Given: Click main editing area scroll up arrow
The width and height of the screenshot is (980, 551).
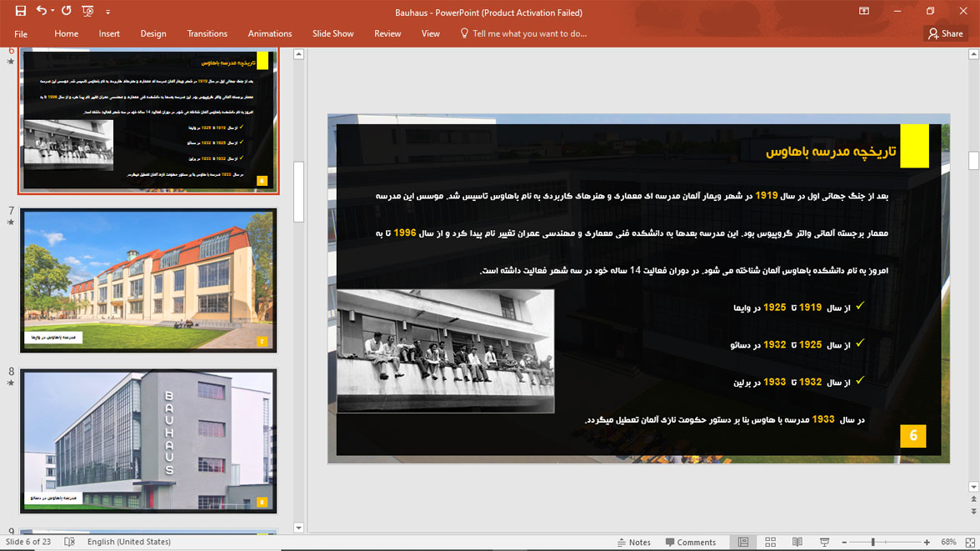Looking at the screenshot, I should (973, 54).
